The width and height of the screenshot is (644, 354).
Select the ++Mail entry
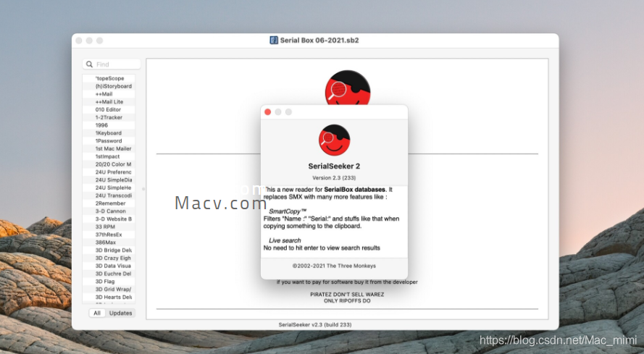coord(109,94)
